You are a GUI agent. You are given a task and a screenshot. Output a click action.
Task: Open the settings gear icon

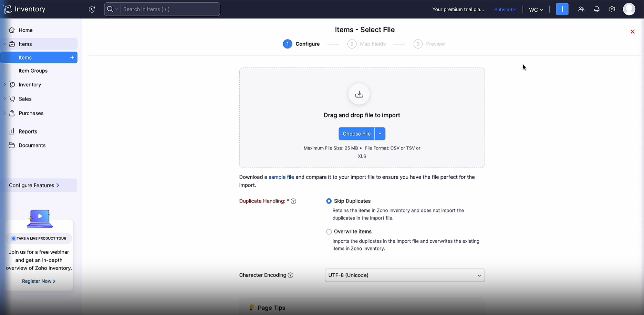[x=612, y=9]
